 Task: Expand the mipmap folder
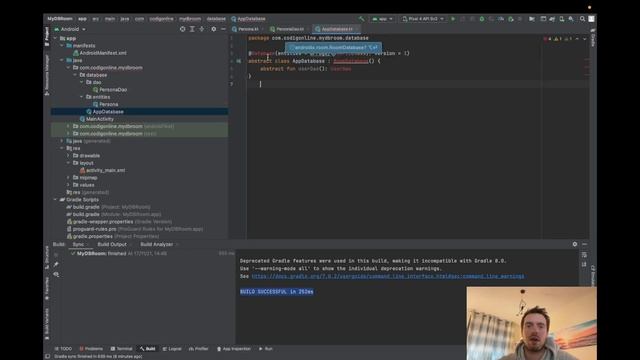pos(69,178)
